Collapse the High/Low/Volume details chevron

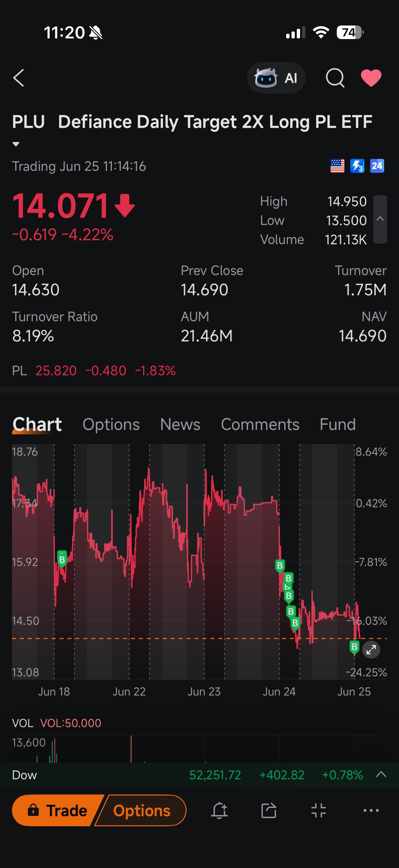point(380,219)
